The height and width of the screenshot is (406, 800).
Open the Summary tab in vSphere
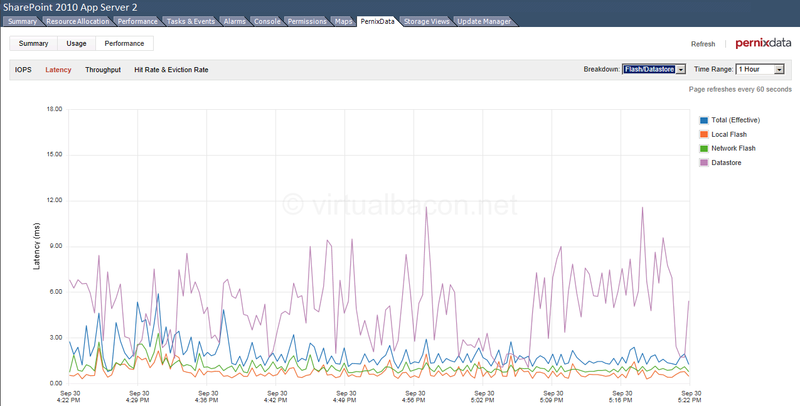tap(22, 21)
